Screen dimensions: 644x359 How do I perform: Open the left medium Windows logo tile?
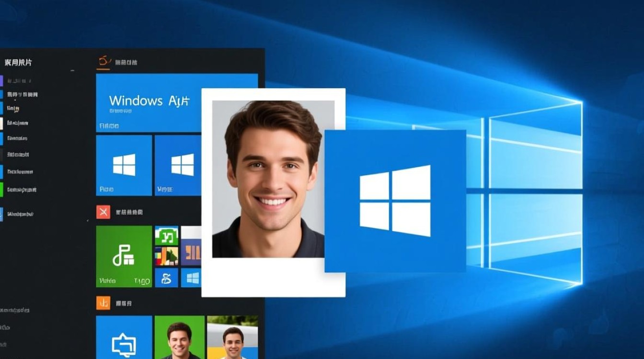pyautogui.click(x=124, y=165)
